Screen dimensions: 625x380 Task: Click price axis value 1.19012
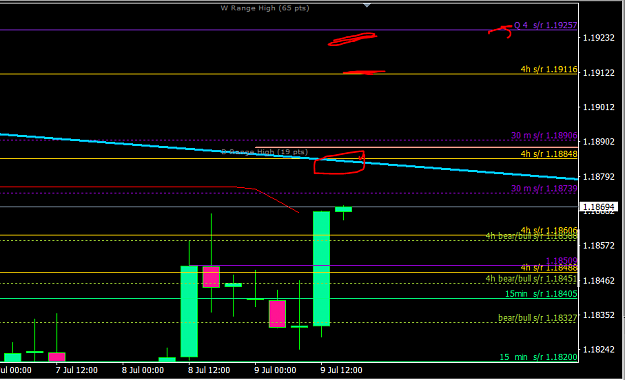[x=598, y=107]
